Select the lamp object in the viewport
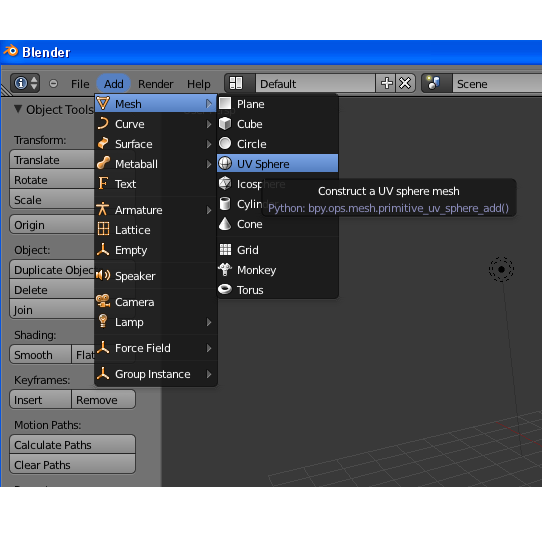The height and width of the screenshot is (548, 542). [501, 269]
